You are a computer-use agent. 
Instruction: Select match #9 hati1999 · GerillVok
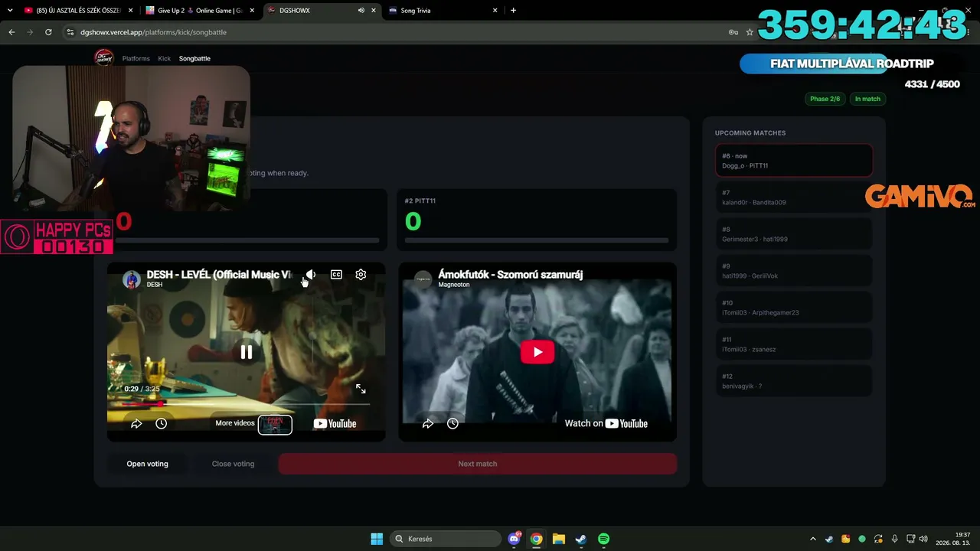tap(794, 271)
